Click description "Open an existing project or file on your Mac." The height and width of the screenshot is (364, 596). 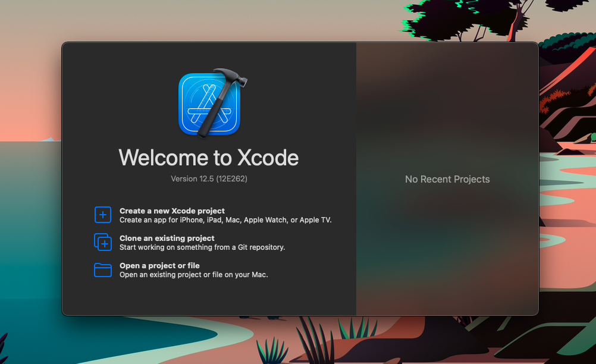[x=194, y=275]
